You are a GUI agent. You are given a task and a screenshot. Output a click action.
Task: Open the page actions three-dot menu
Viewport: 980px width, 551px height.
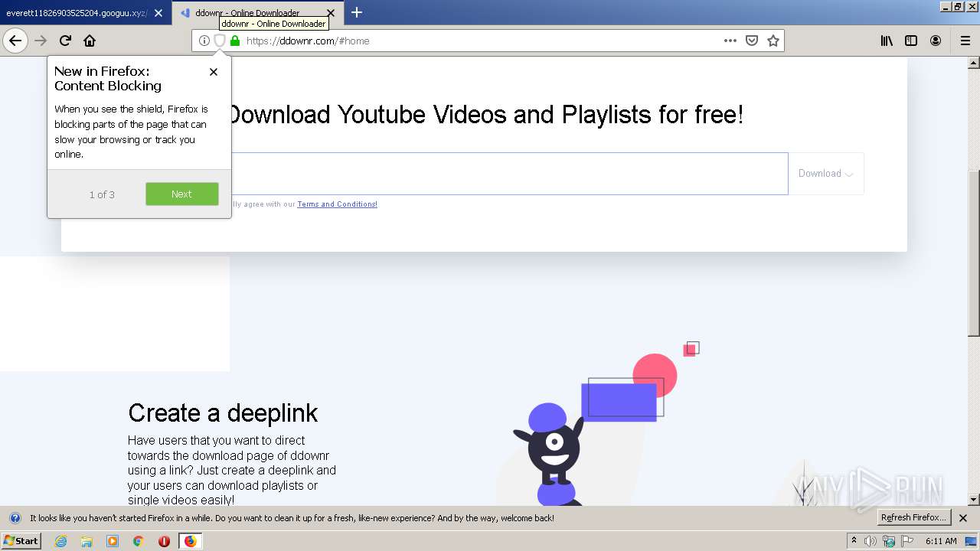click(x=730, y=41)
